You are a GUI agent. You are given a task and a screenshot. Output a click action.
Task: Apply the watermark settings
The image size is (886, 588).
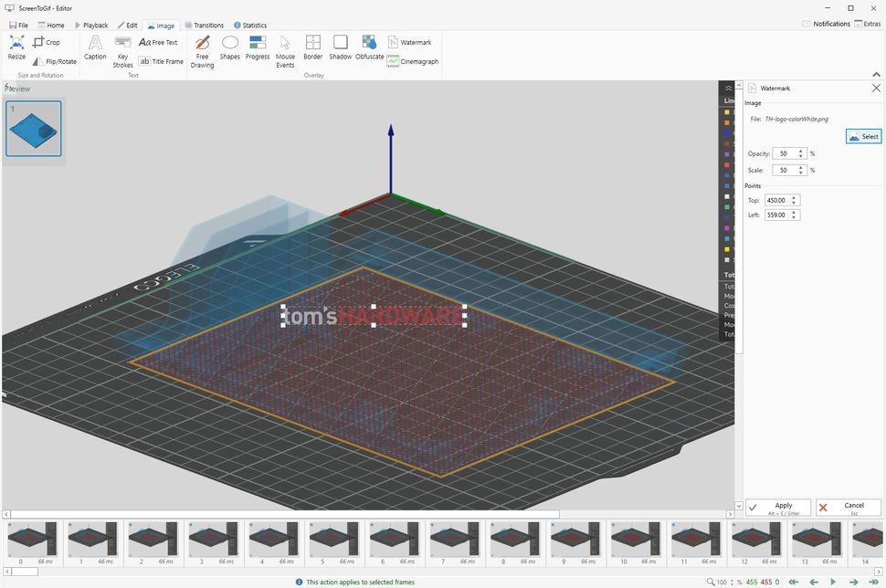pyautogui.click(x=777, y=508)
